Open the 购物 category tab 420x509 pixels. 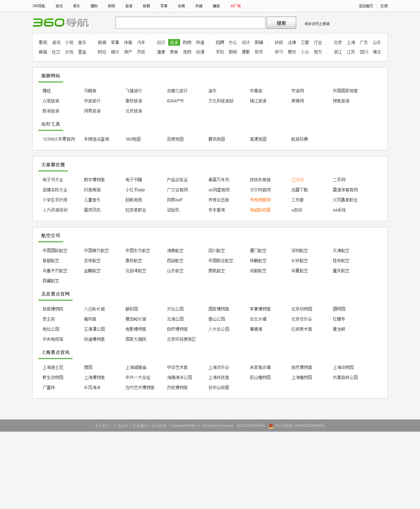pyautogui.click(x=187, y=42)
